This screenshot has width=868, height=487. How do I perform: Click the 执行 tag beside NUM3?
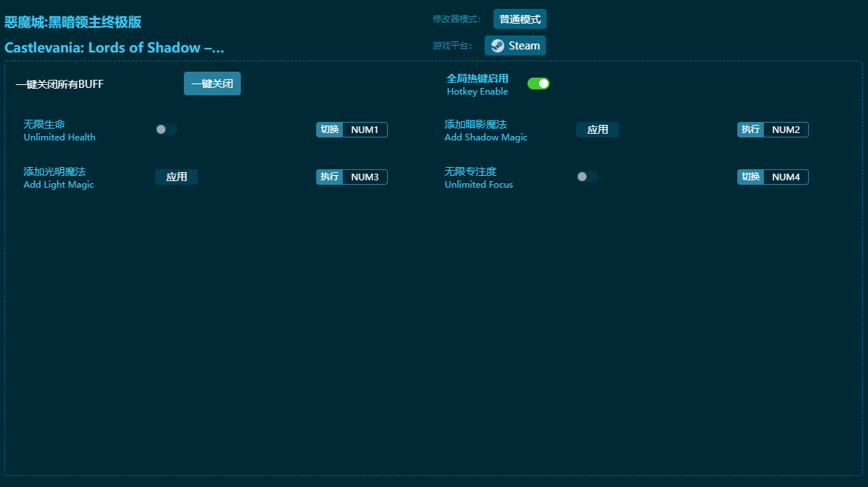tap(329, 177)
